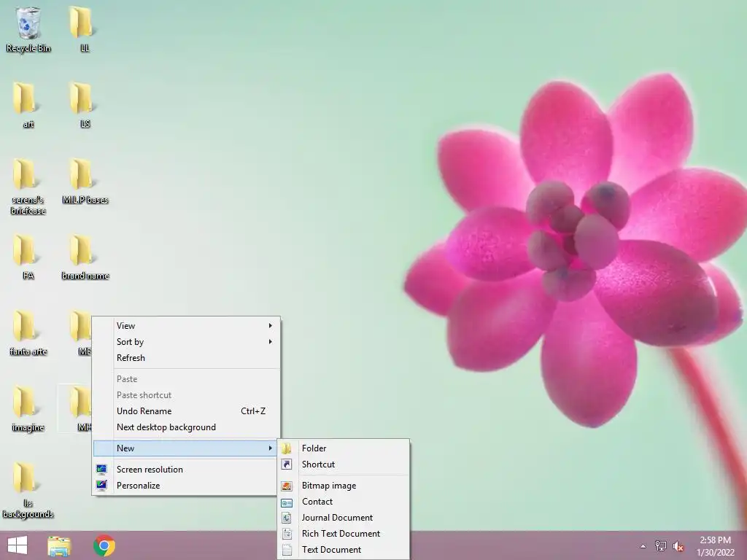This screenshot has width=747, height=560.
Task: Open Personalize from context menu
Action: click(185, 486)
